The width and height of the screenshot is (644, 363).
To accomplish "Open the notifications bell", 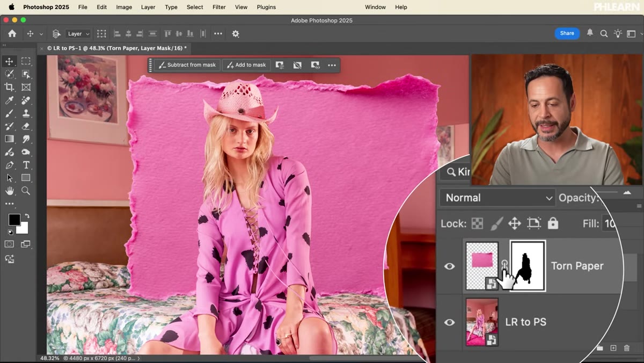I will pyautogui.click(x=590, y=33).
